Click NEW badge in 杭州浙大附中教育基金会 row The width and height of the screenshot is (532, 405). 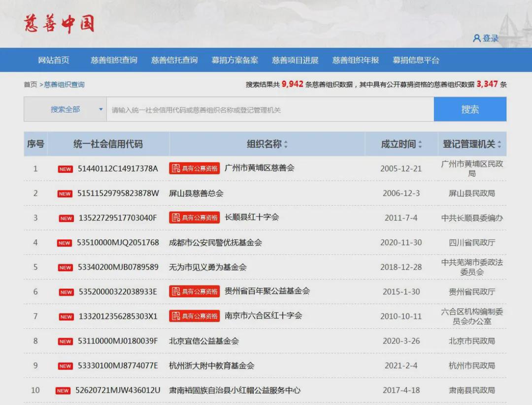click(x=65, y=366)
